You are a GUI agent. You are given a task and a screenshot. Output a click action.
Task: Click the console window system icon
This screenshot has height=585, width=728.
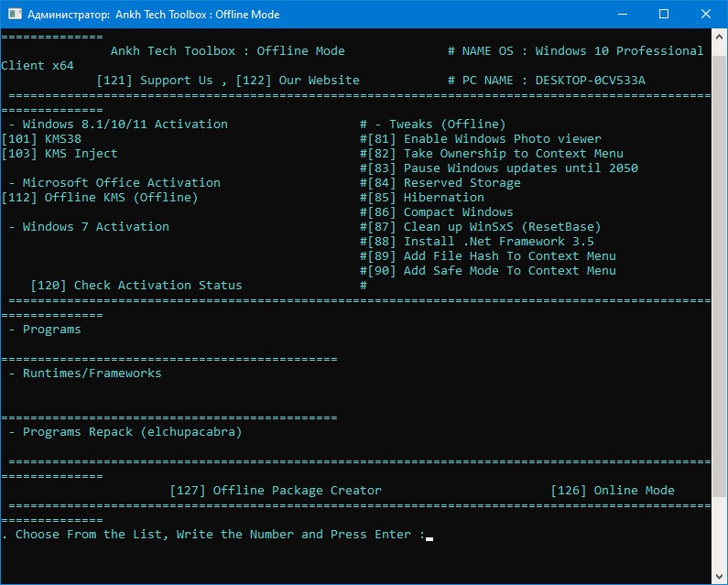[15, 15]
